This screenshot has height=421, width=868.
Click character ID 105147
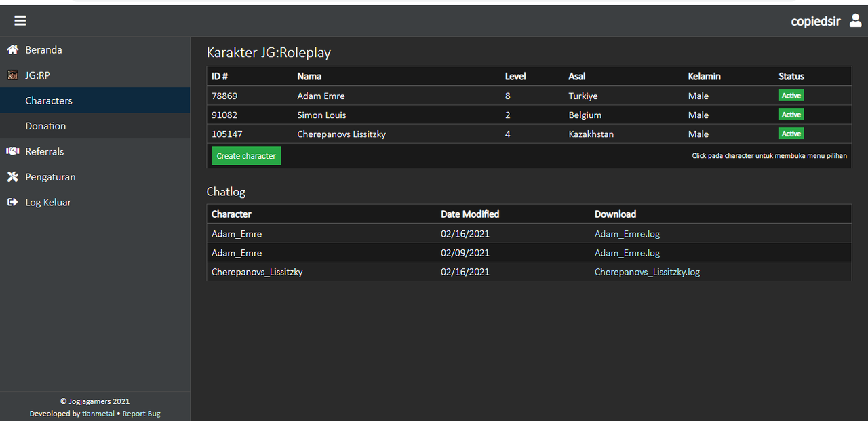coord(227,134)
